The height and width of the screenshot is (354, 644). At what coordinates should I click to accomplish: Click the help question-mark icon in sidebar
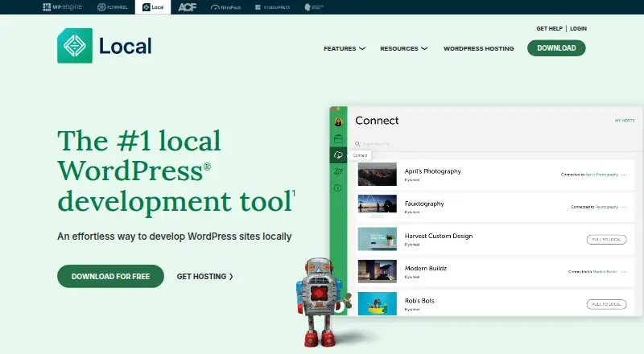coord(338,188)
